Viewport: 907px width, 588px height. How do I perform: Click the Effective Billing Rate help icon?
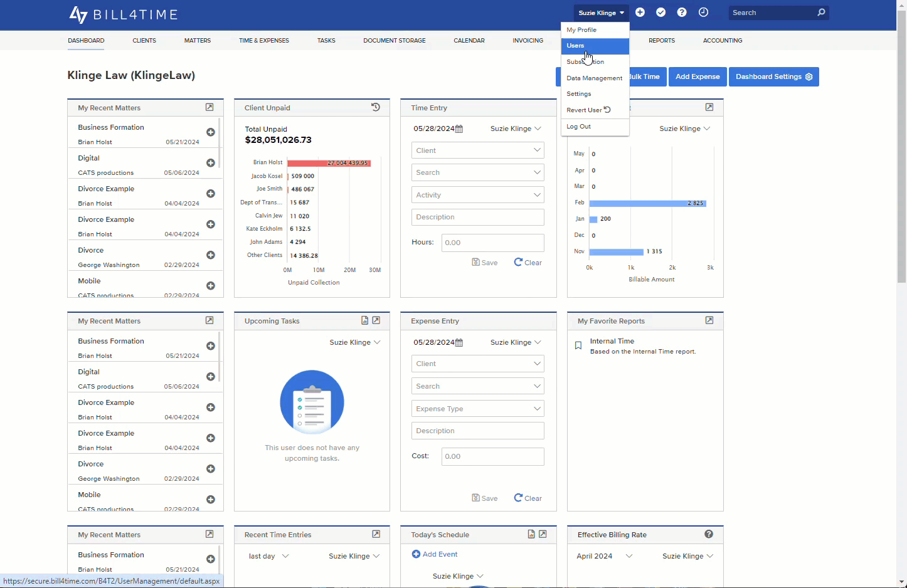click(x=709, y=534)
